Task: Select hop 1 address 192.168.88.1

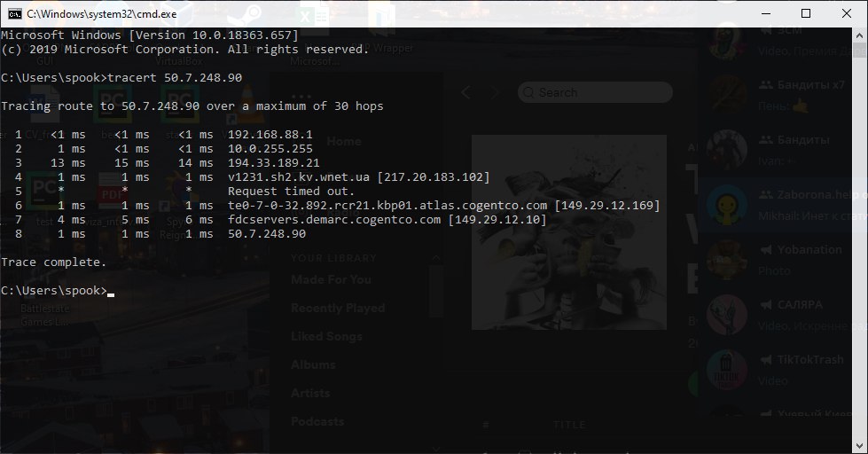Action: [x=270, y=135]
